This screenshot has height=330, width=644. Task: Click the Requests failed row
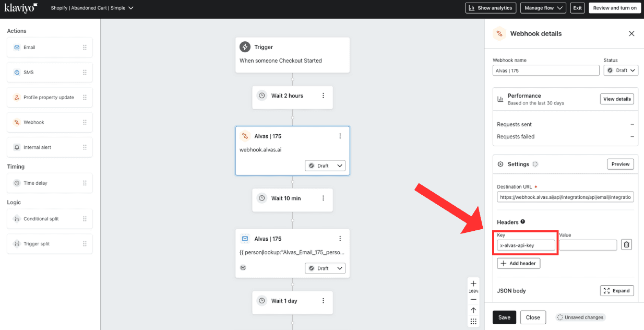point(566,136)
